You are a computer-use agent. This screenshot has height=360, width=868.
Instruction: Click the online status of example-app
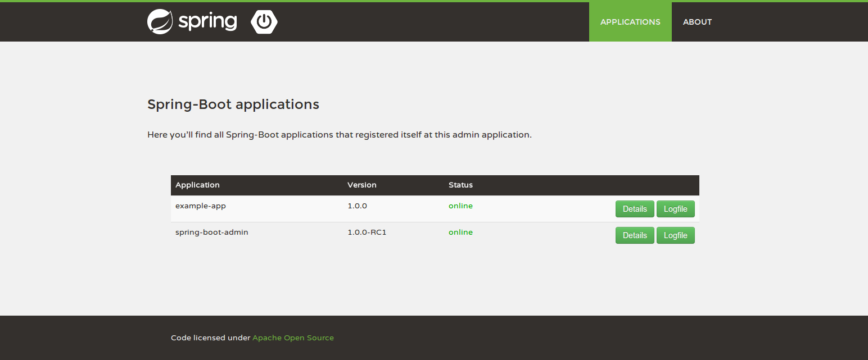click(460, 206)
